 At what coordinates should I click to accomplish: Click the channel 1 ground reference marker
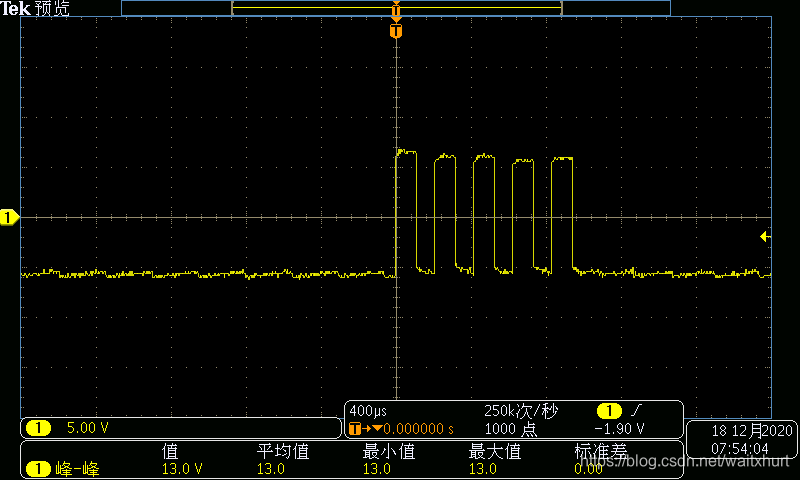click(x=9, y=217)
